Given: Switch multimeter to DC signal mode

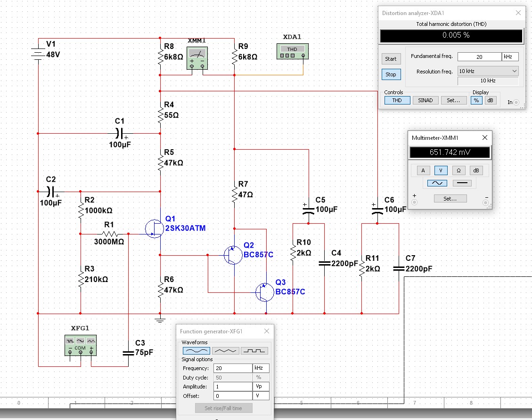Looking at the screenshot, I should coord(462,183).
